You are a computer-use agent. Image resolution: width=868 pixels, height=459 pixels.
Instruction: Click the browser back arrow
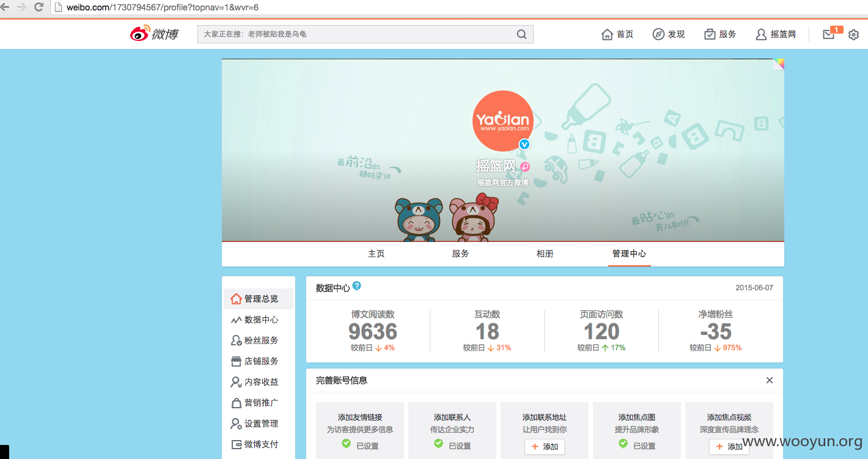(x=5, y=7)
